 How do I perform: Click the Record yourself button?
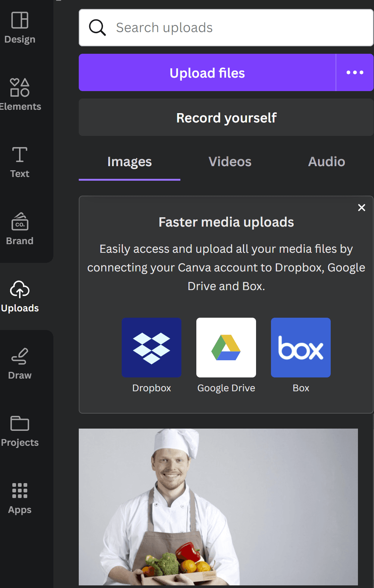click(x=226, y=118)
